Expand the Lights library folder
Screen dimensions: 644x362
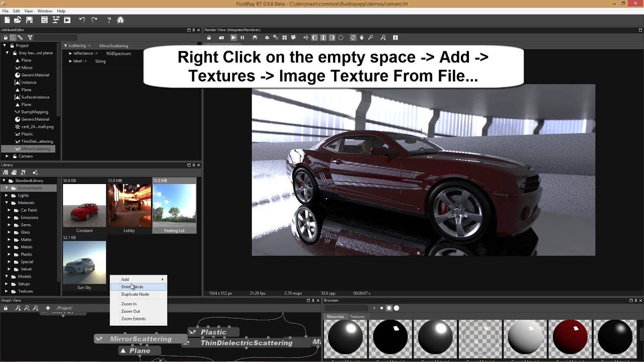7,195
